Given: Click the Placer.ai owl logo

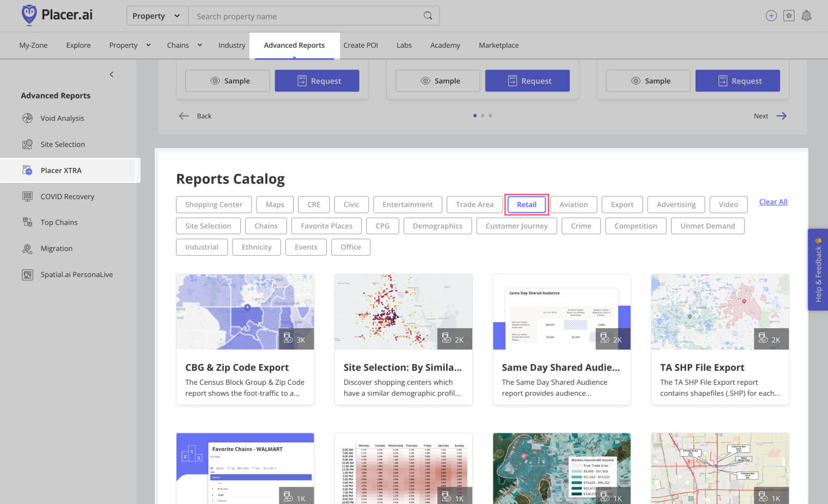Looking at the screenshot, I should [x=29, y=15].
